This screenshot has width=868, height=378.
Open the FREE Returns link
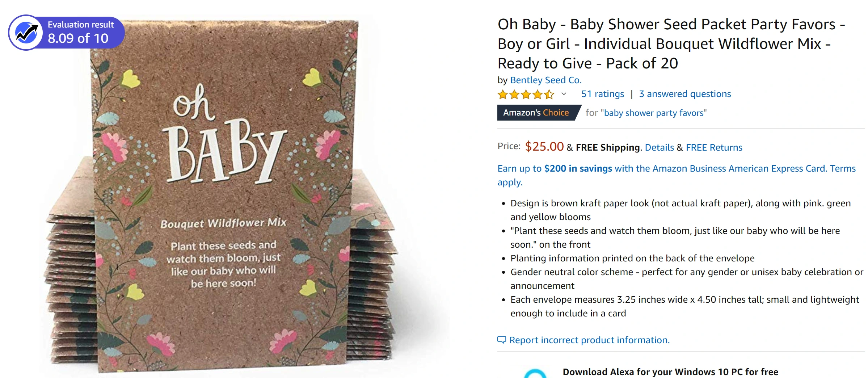714,147
